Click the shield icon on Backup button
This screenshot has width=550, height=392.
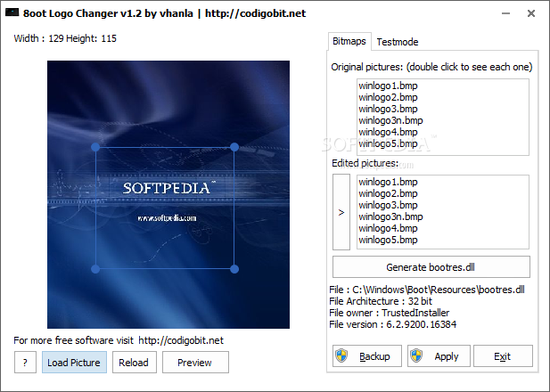pyautogui.click(x=341, y=355)
